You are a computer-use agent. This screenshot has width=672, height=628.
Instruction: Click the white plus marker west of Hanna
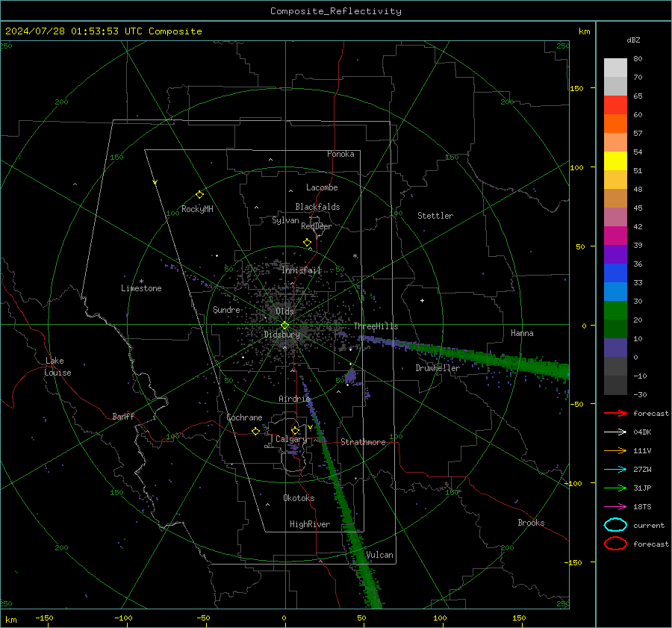422,300
